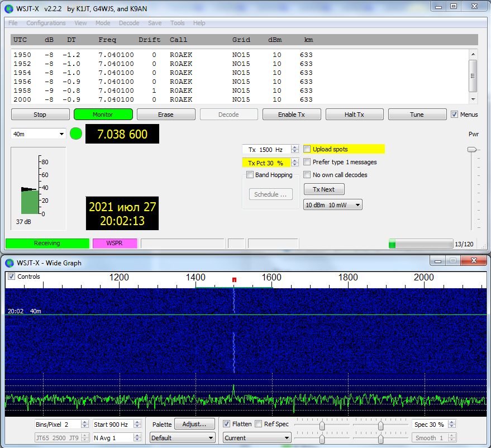Increase Tx Pct with the up arrow
491x448 pixels.
pyautogui.click(x=295, y=161)
